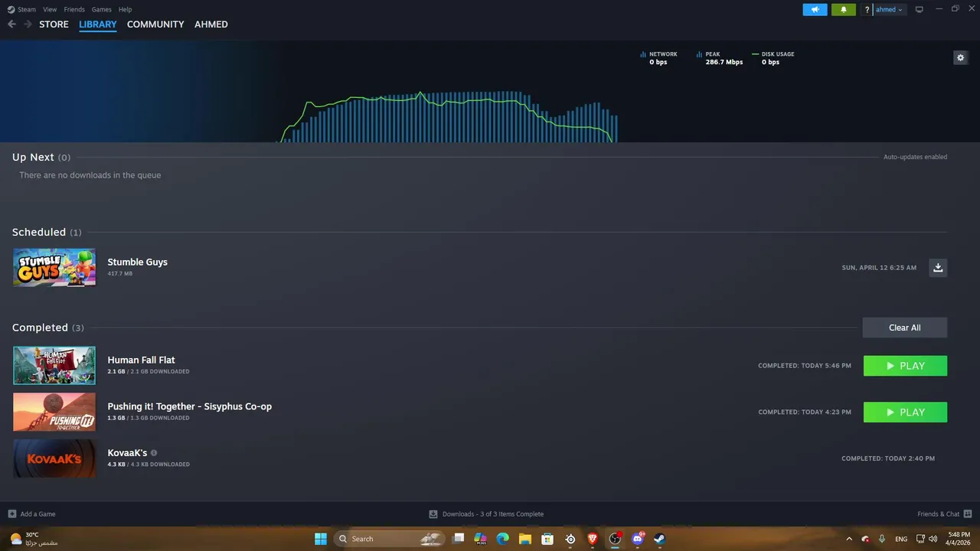This screenshot has width=980, height=551.
Task: Click the ENG language indicator
Action: click(901, 539)
